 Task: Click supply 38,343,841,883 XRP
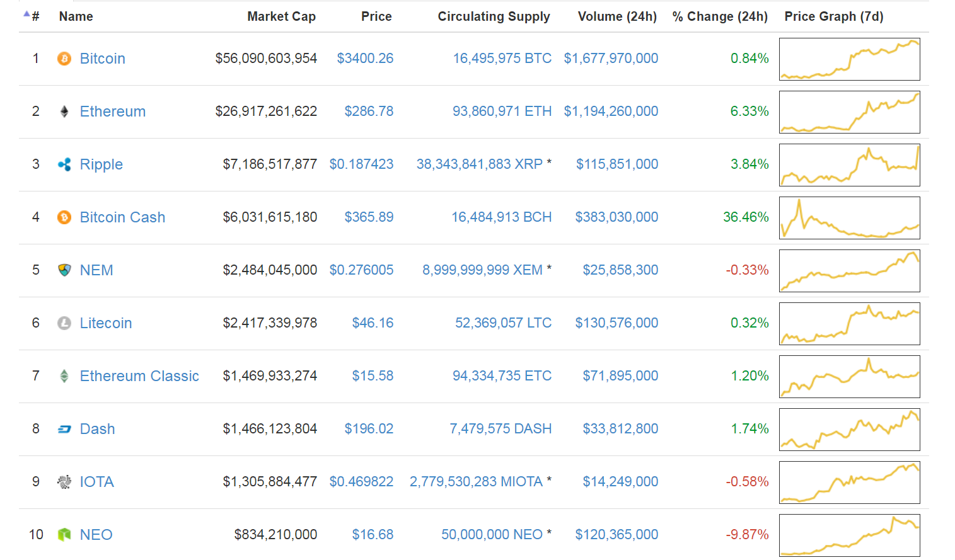480,164
